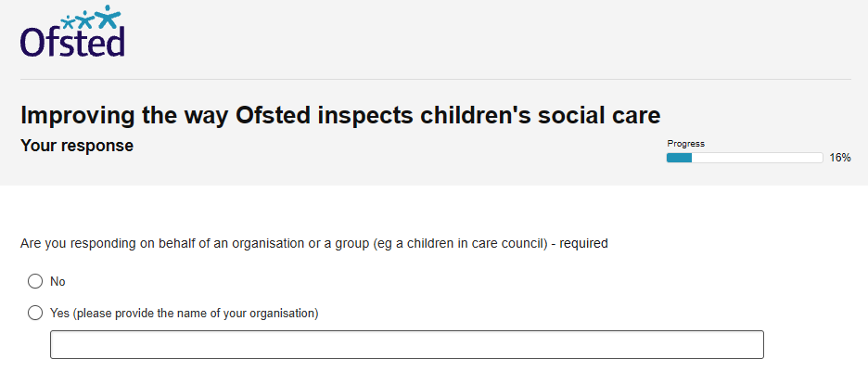The image size is (868, 385).
Task: Click the Progress bar
Action: [745, 158]
